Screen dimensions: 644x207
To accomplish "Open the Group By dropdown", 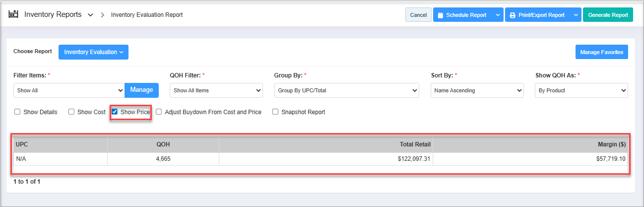I will pyautogui.click(x=346, y=90).
